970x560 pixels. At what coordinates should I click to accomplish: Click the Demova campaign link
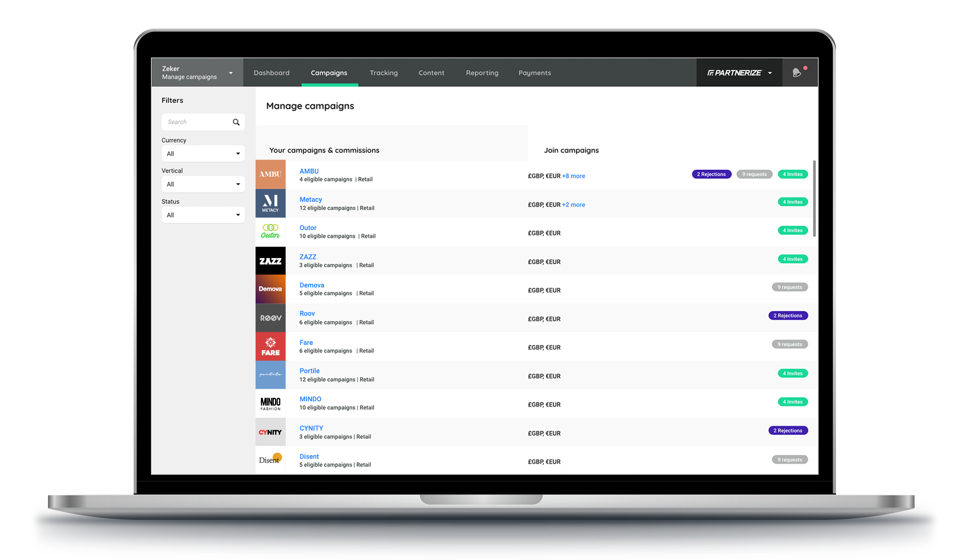click(312, 285)
